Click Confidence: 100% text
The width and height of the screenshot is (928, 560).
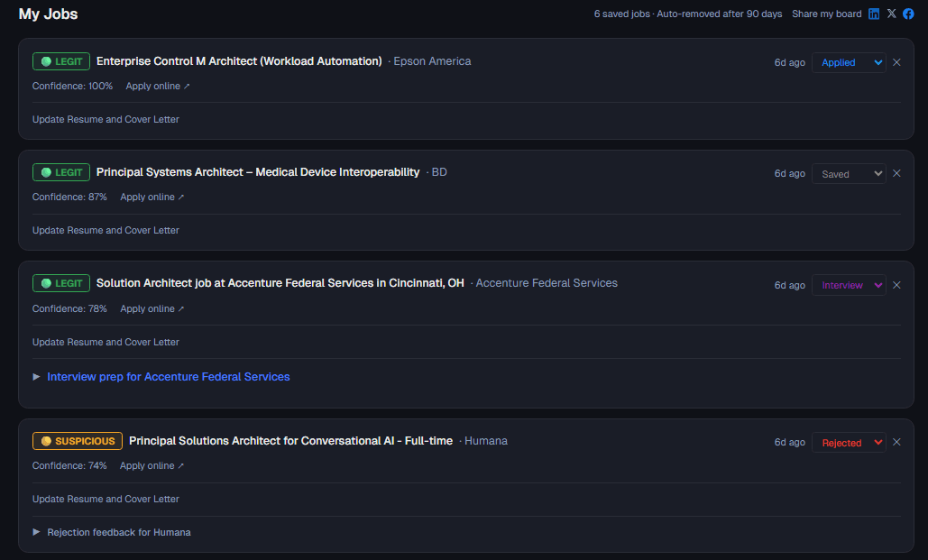coord(72,86)
